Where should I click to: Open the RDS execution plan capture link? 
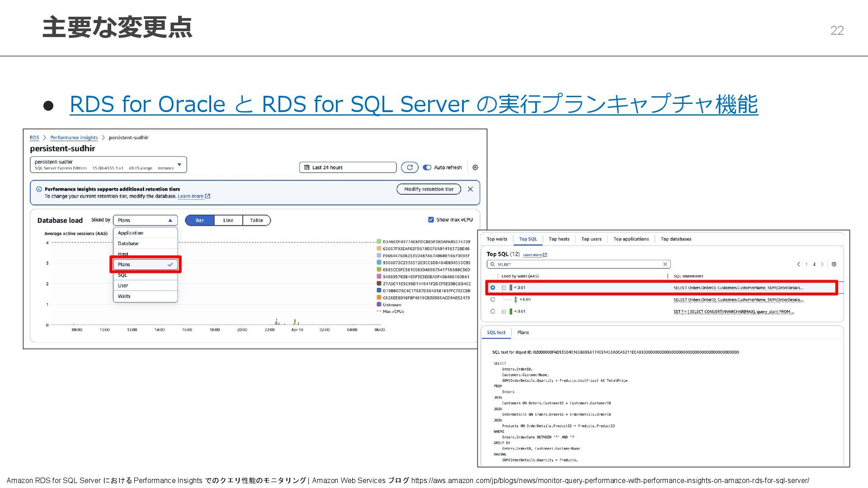[x=413, y=104]
